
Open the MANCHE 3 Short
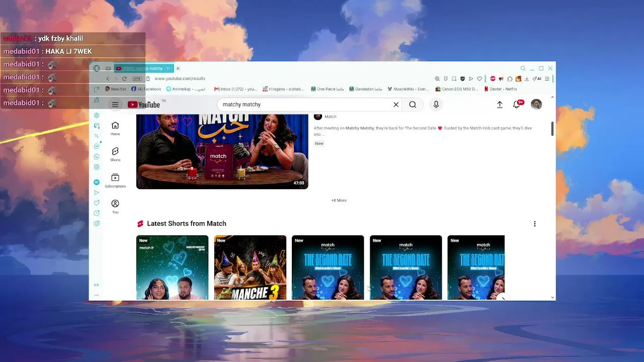pyautogui.click(x=250, y=268)
